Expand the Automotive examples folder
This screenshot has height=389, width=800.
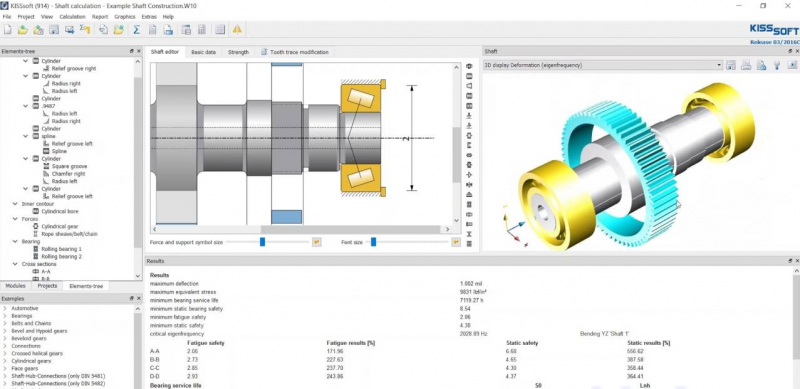coord(5,308)
